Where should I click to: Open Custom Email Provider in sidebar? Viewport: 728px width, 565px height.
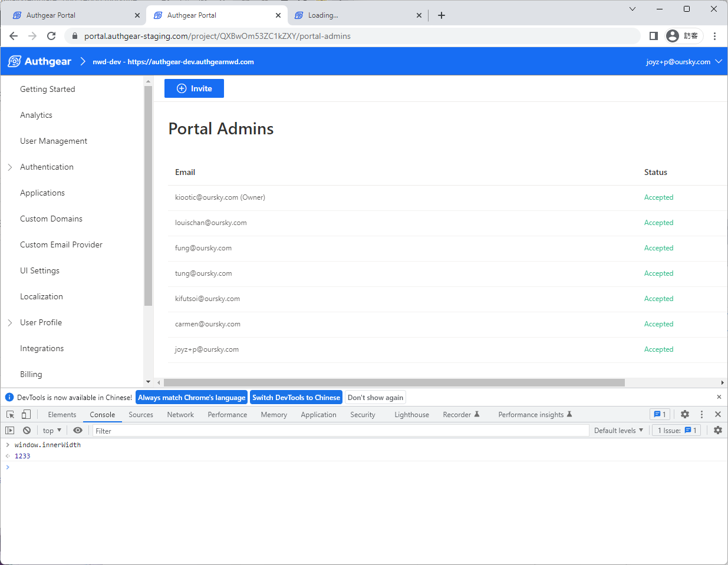[x=61, y=244]
